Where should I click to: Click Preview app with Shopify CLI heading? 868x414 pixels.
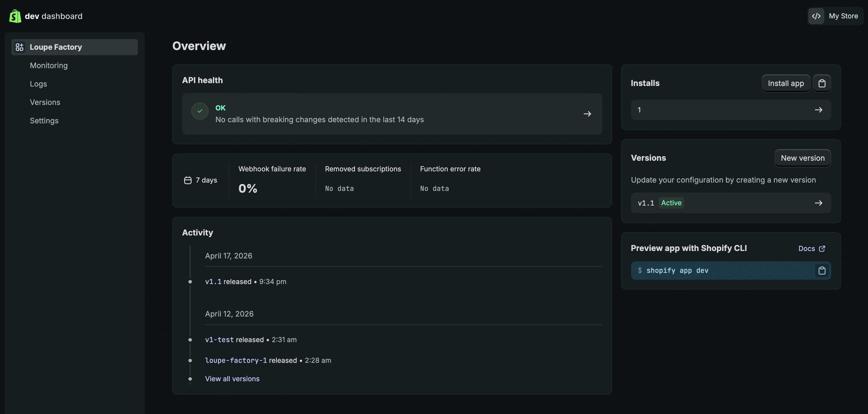click(x=689, y=248)
